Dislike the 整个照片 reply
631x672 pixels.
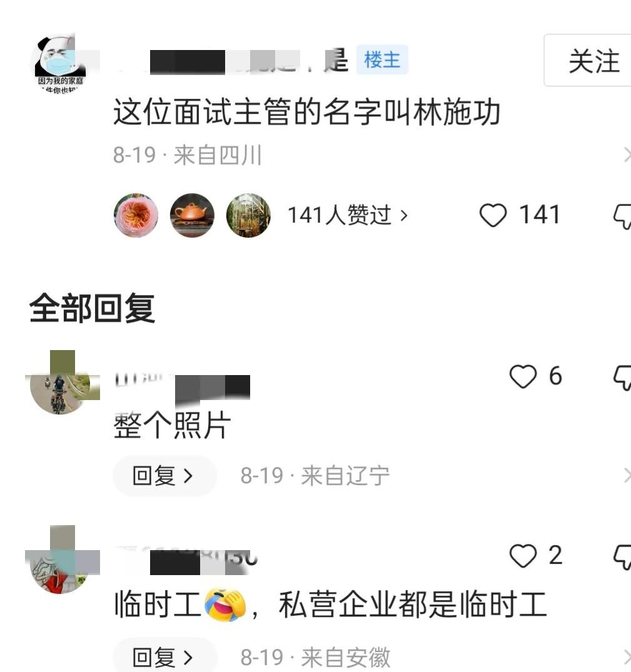(622, 377)
